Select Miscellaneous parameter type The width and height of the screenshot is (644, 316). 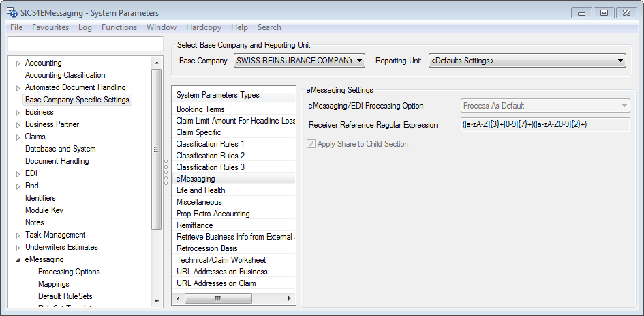click(x=233, y=202)
